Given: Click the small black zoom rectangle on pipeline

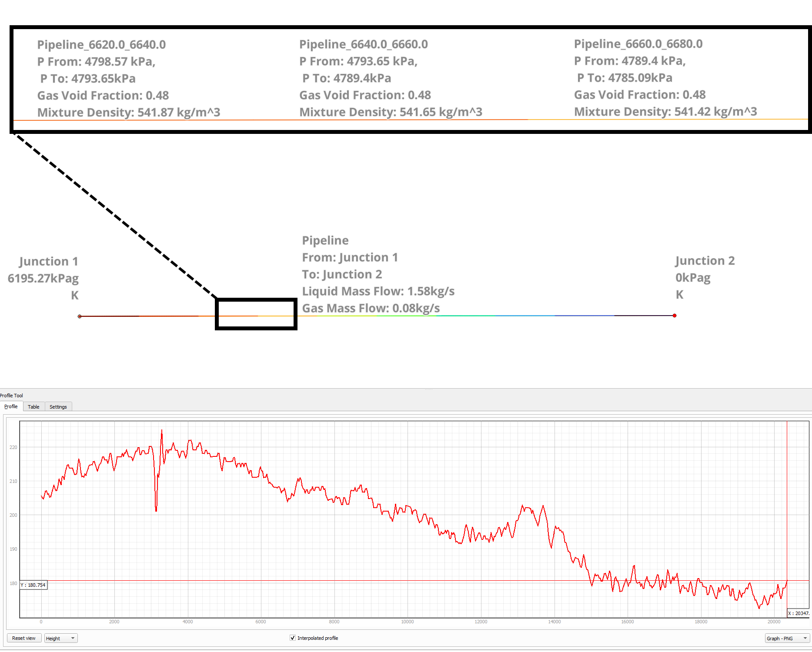Looking at the screenshot, I should pos(256,314).
